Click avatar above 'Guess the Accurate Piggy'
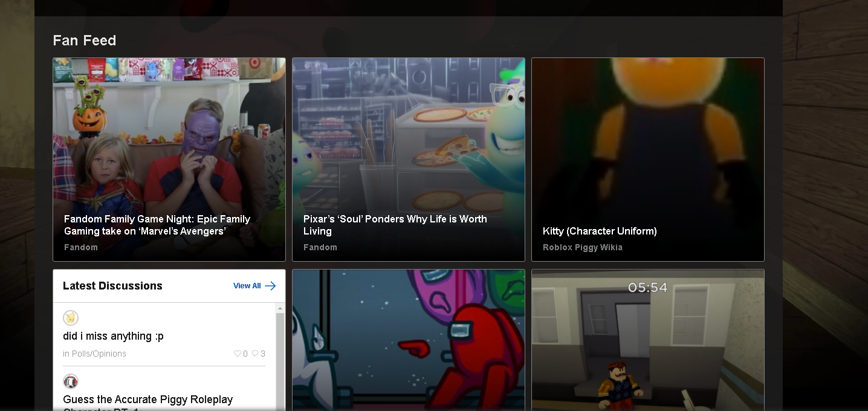Screen dimensions: 868x411 (x=71, y=381)
